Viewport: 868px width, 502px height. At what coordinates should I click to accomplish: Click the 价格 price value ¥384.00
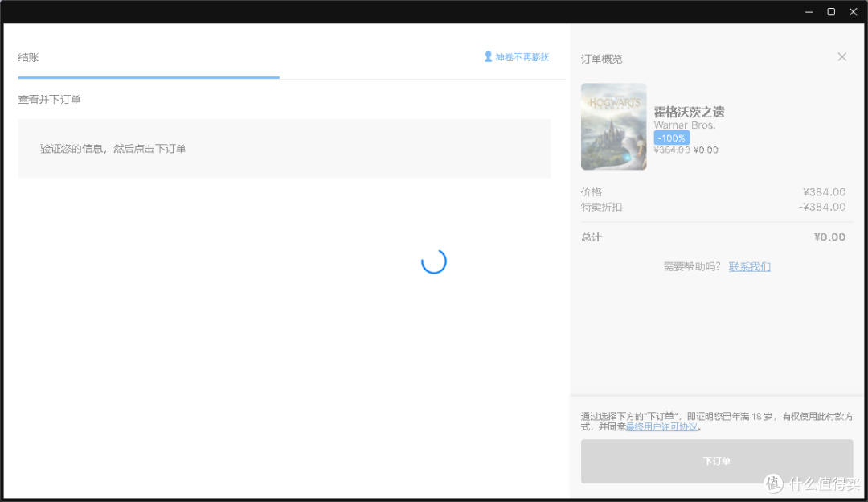pyautogui.click(x=825, y=192)
